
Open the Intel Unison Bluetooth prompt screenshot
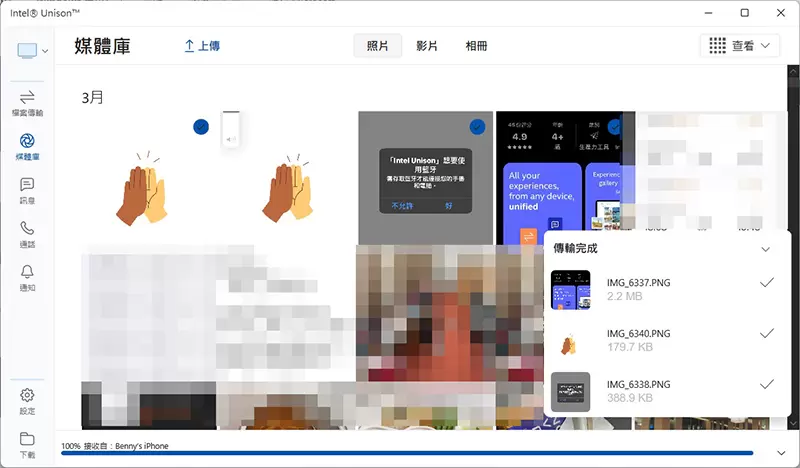[x=426, y=178]
